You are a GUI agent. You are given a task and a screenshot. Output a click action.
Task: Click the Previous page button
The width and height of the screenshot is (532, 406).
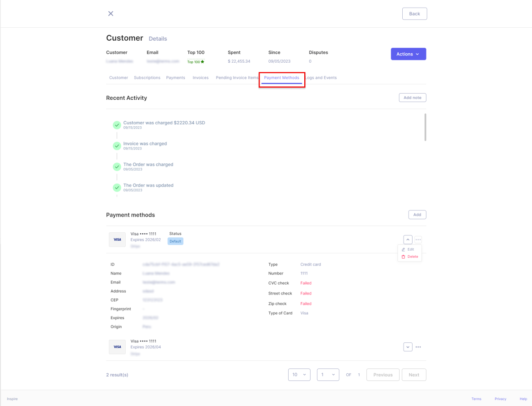click(x=383, y=375)
